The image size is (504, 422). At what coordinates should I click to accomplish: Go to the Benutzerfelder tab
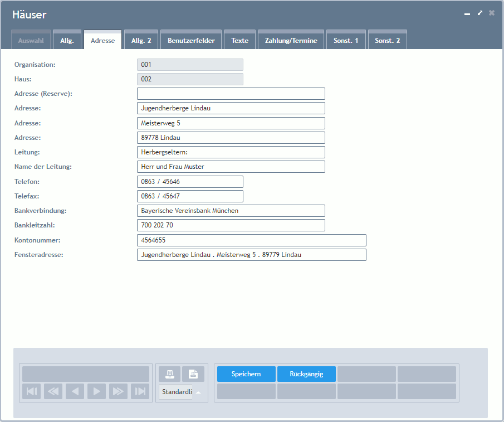[191, 41]
